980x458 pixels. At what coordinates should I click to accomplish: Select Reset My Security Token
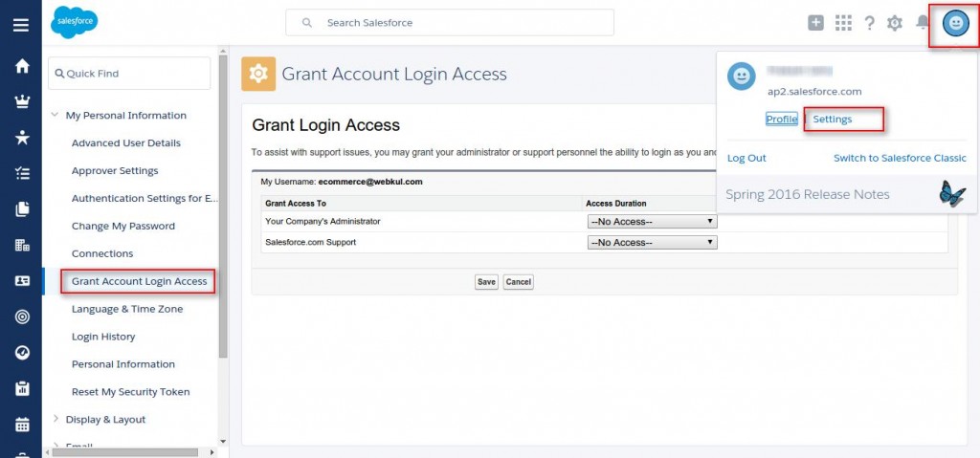(130, 392)
